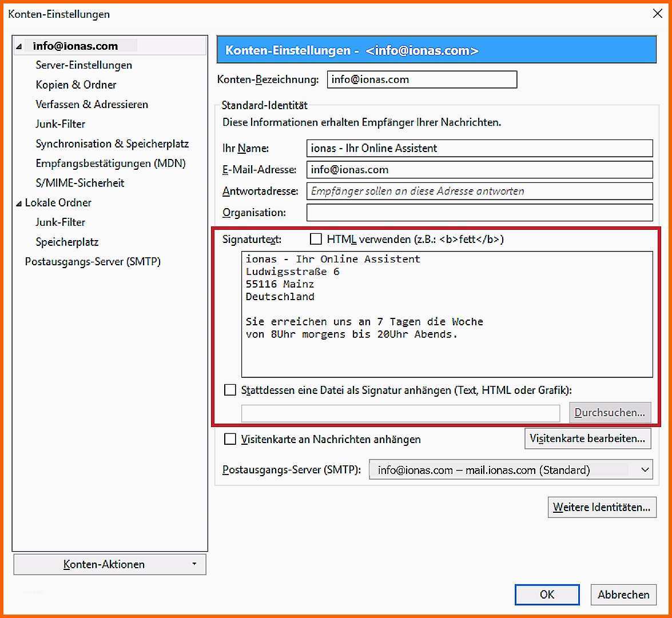Close the Konten-Einstellungen window
Image resolution: width=672 pixels, height=618 pixels.
tap(658, 14)
